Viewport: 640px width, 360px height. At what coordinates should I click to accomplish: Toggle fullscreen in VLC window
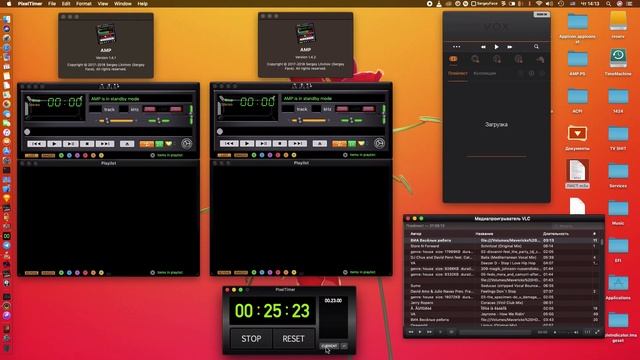pyautogui.click(x=597, y=332)
